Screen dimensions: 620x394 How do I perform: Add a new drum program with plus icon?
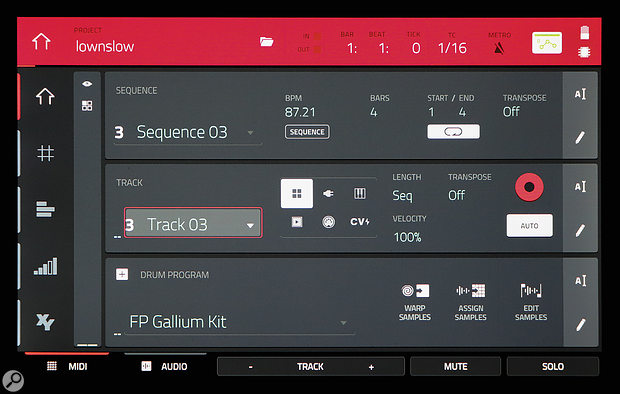122,274
